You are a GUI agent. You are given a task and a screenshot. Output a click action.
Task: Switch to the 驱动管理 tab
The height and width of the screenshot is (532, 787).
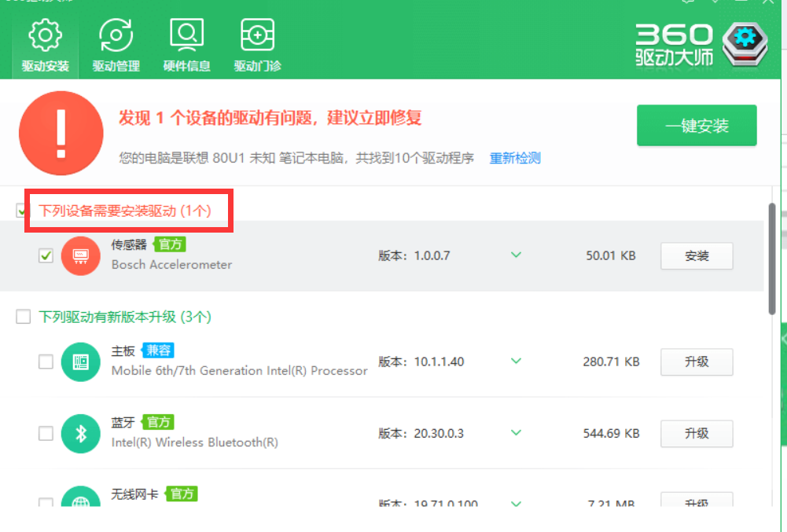click(116, 46)
